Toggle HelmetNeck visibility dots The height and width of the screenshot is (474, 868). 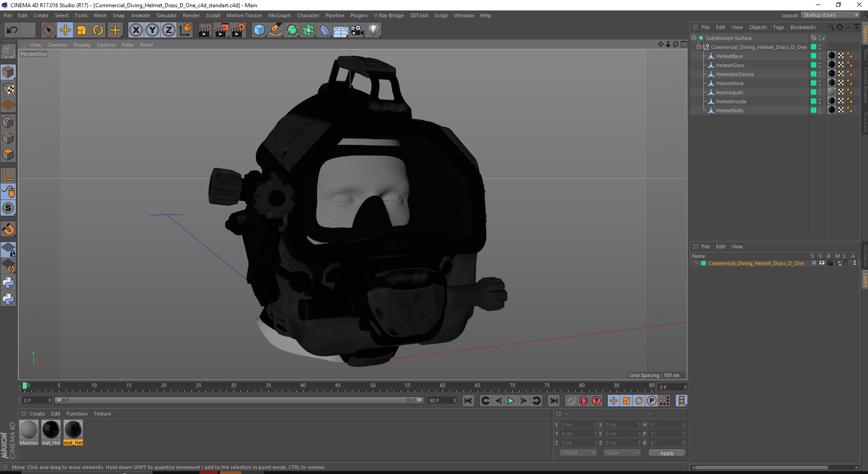[819, 83]
